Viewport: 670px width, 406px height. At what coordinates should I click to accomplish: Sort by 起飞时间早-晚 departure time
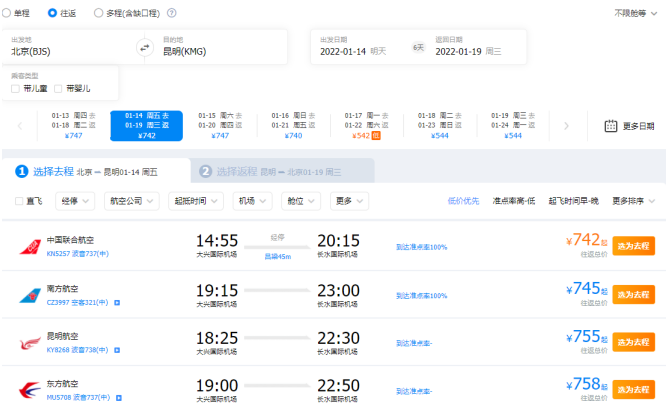coord(573,201)
